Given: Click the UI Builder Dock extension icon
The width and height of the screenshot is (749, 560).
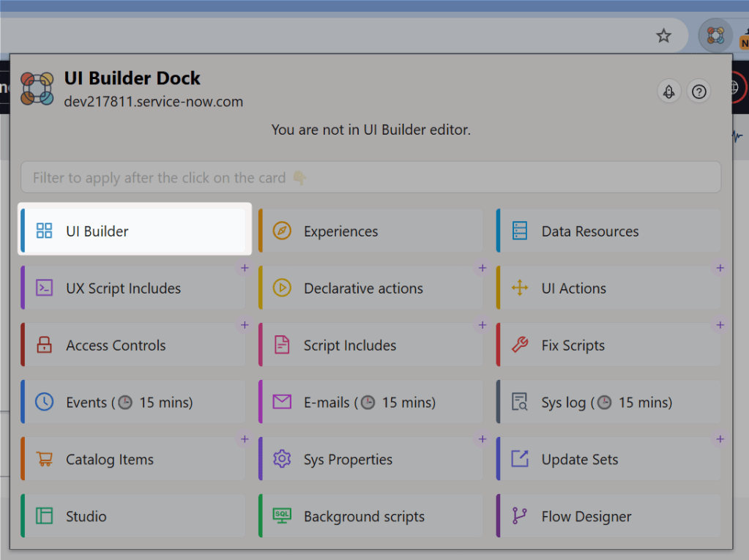Looking at the screenshot, I should point(715,35).
